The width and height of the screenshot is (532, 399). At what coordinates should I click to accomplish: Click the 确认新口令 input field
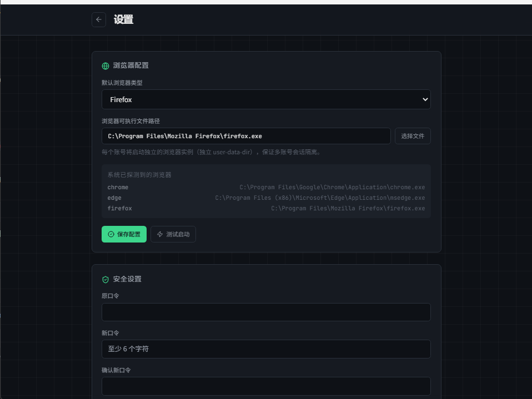click(266, 386)
